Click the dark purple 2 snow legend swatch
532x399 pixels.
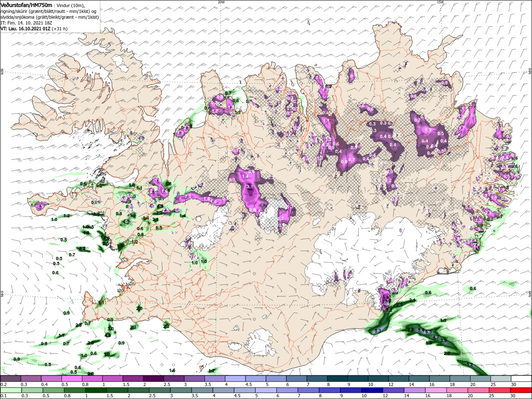point(153,379)
